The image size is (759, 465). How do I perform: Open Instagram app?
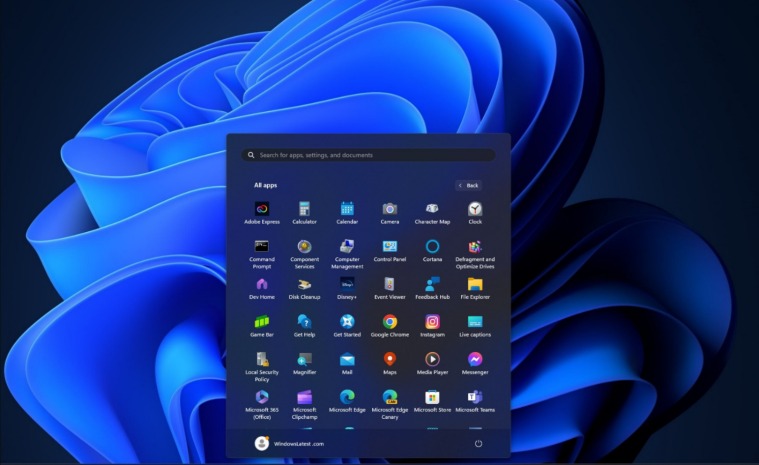432,322
